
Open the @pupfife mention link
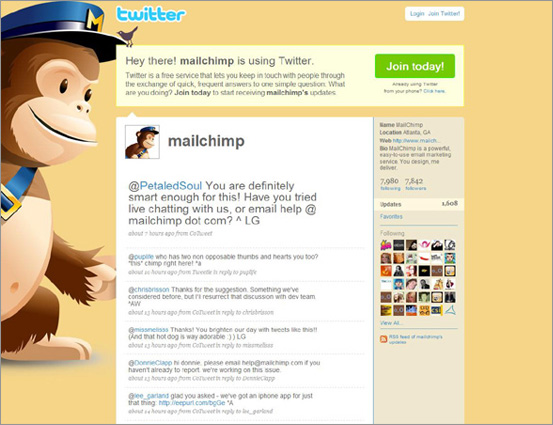click(x=141, y=257)
